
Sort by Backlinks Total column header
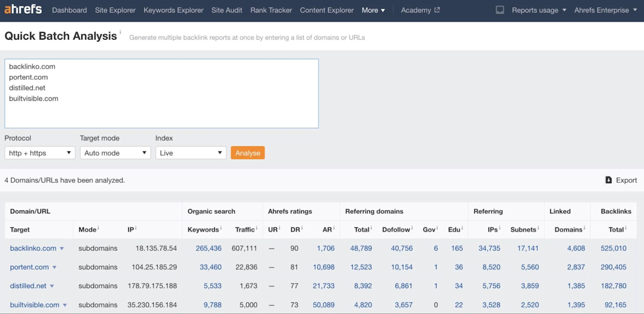tap(616, 229)
